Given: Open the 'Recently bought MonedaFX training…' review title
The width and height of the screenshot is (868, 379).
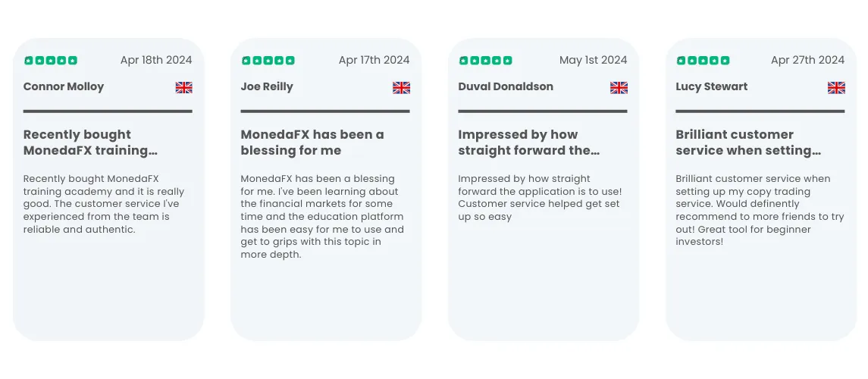Looking at the screenshot, I should click(x=90, y=143).
